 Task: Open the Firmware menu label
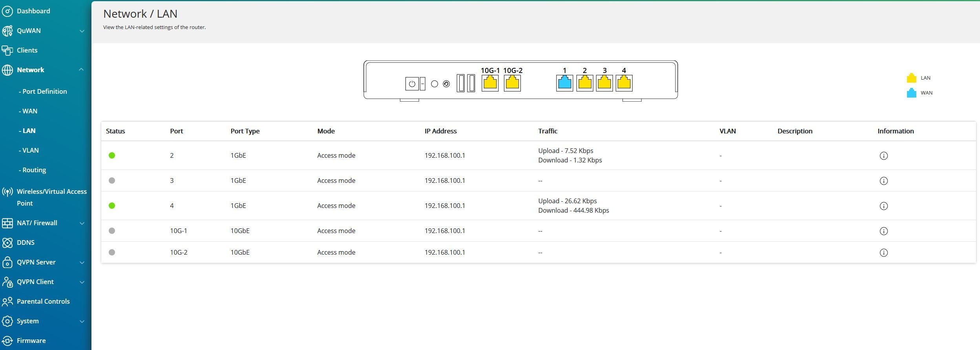pyautogui.click(x=31, y=341)
